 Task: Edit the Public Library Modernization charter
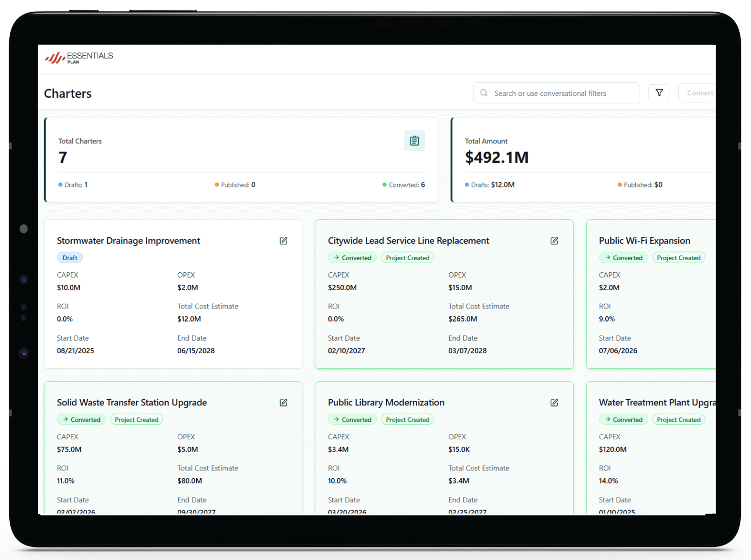coord(554,403)
